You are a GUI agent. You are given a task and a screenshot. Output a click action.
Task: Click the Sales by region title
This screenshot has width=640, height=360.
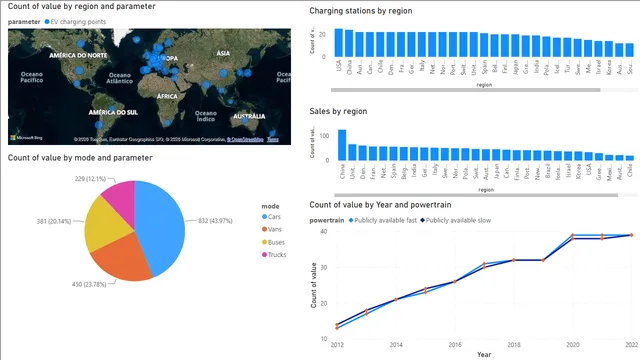(338, 111)
